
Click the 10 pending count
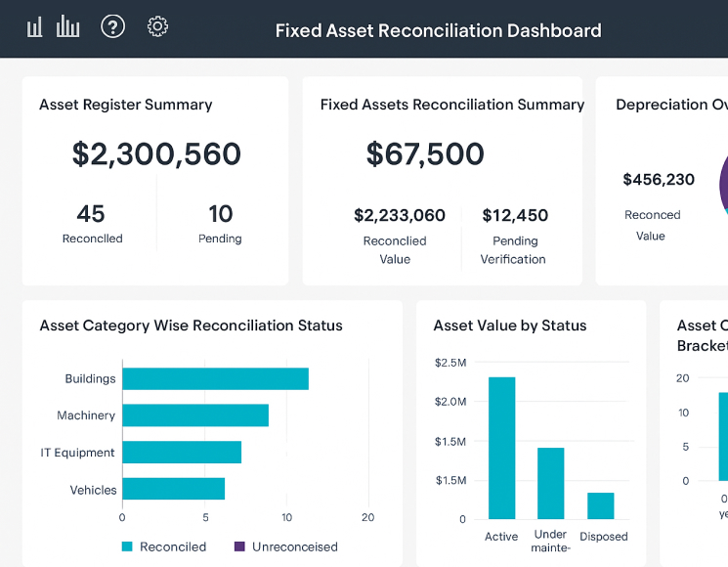[x=220, y=214]
